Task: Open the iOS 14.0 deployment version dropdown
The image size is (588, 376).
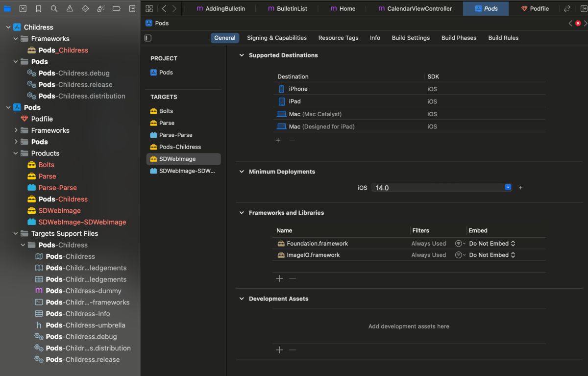Action: (x=442, y=188)
